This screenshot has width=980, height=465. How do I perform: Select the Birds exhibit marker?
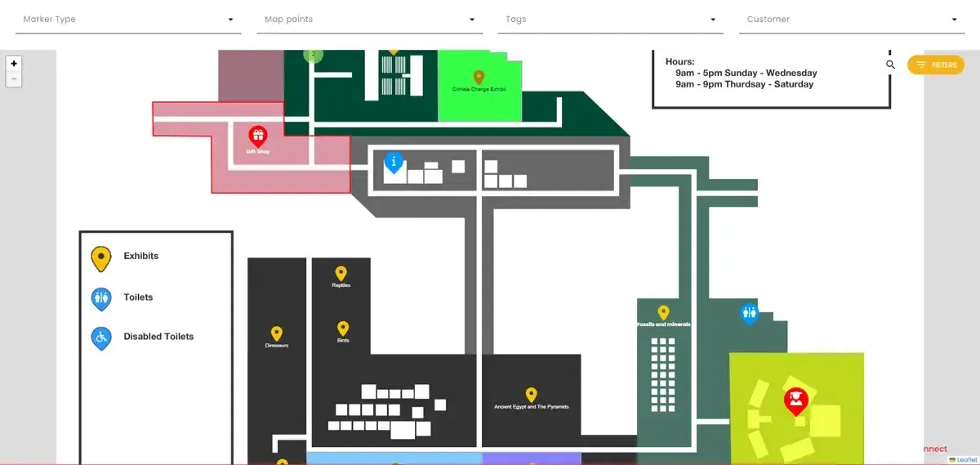(x=343, y=329)
